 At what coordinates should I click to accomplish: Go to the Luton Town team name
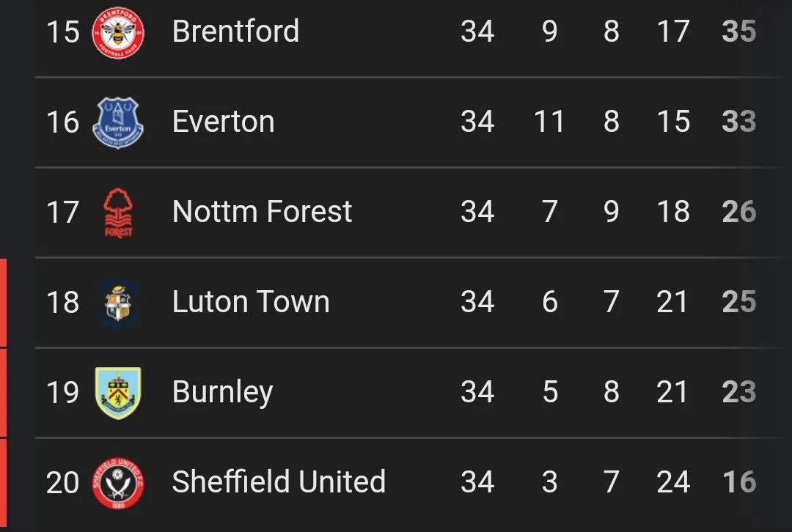tap(251, 302)
